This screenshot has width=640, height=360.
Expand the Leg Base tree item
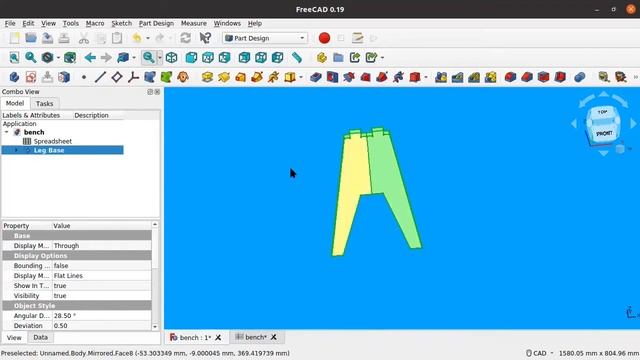pos(16,150)
